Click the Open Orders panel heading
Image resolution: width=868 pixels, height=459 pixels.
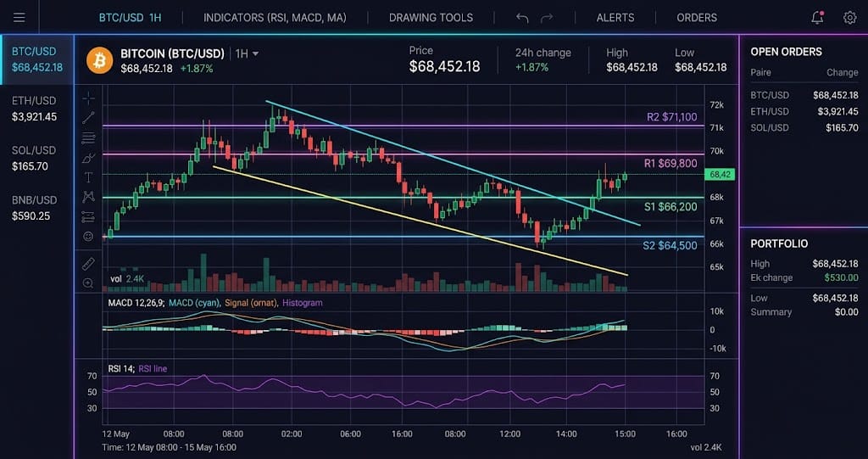point(786,52)
